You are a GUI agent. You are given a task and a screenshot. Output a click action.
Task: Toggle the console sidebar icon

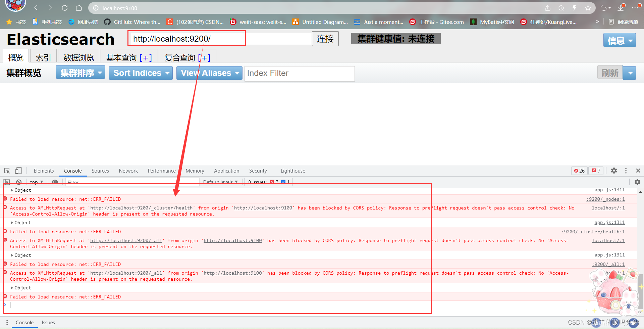[7, 182]
